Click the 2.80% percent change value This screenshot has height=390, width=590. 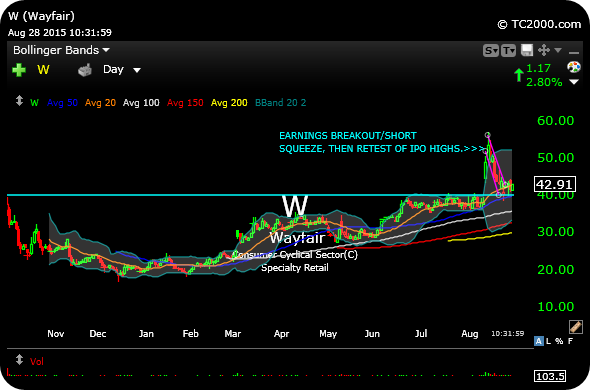pos(544,82)
